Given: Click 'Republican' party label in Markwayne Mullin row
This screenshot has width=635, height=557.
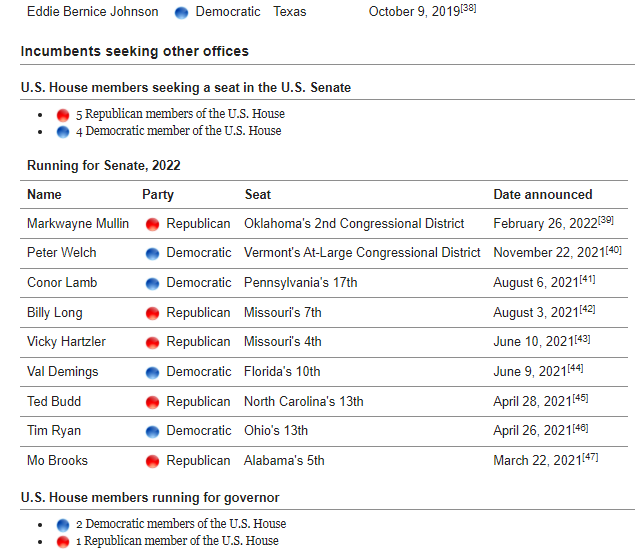Looking at the screenshot, I should pyautogui.click(x=198, y=224).
